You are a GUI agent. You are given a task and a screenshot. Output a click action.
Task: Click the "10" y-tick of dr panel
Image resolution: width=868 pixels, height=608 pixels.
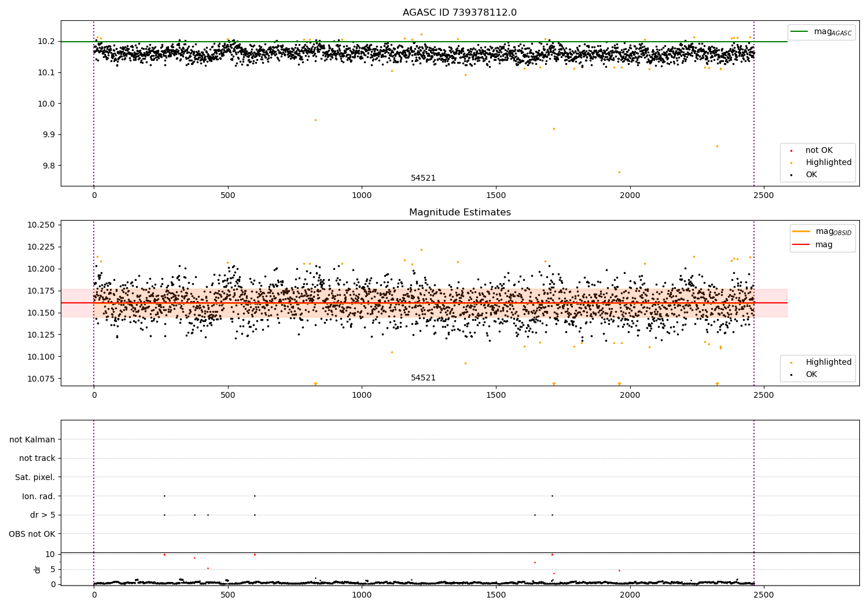tap(50, 555)
